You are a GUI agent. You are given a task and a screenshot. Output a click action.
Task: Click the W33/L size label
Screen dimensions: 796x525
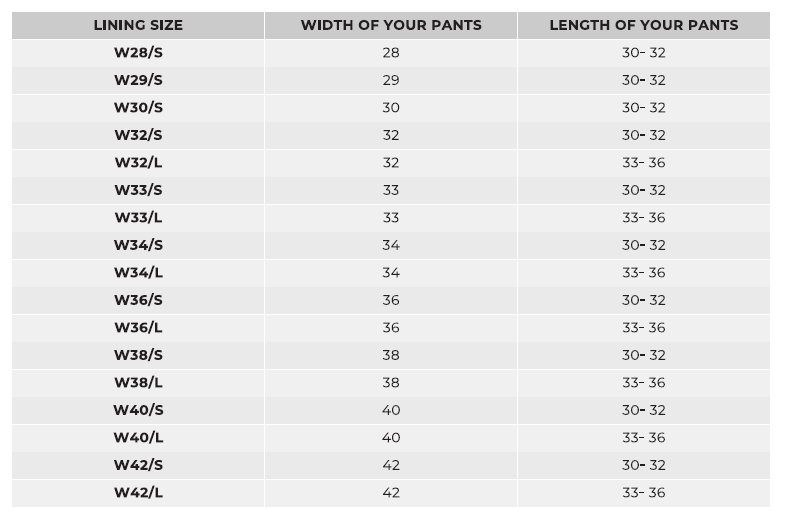click(138, 217)
